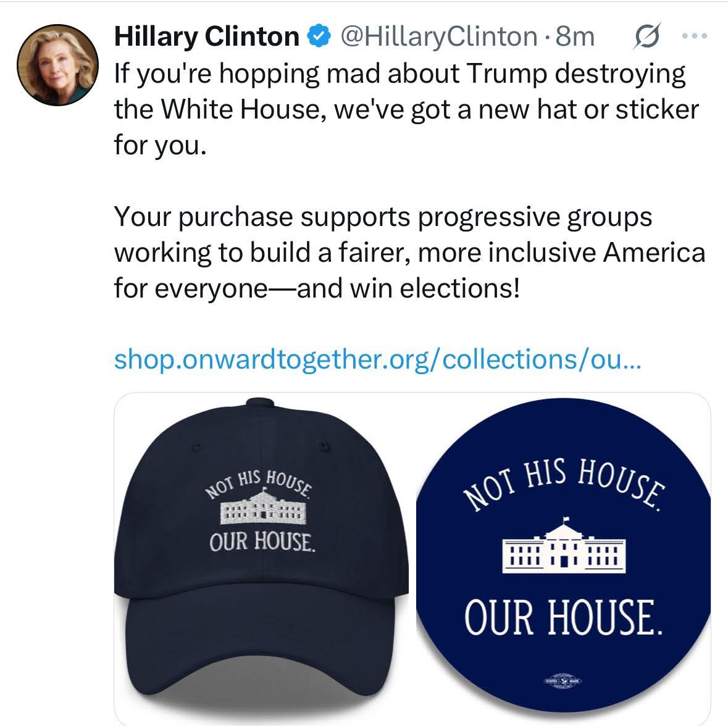Click the hat's curved brim
Image resolution: width=728 pixels, height=726 pixels.
(x=261, y=650)
